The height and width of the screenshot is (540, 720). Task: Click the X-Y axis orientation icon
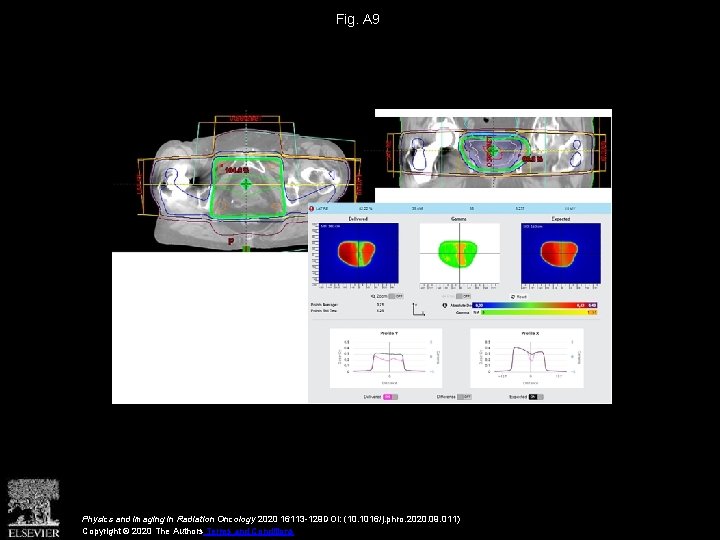tap(418, 309)
